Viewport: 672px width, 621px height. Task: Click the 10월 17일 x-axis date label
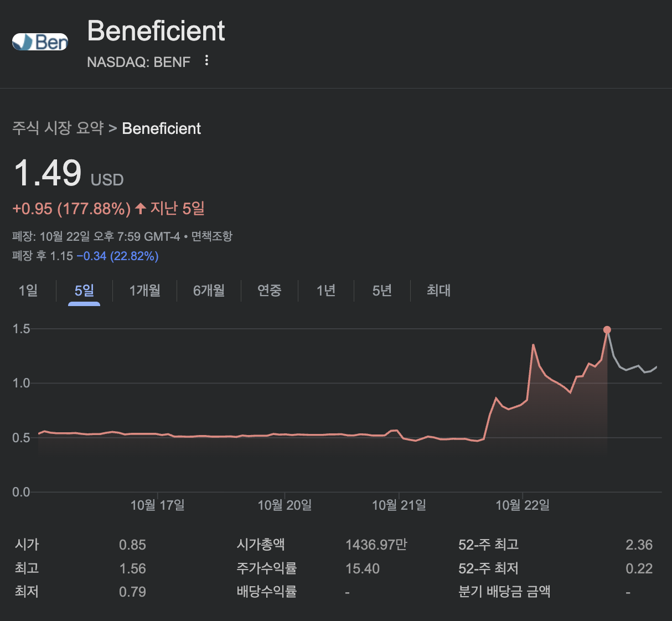click(158, 505)
